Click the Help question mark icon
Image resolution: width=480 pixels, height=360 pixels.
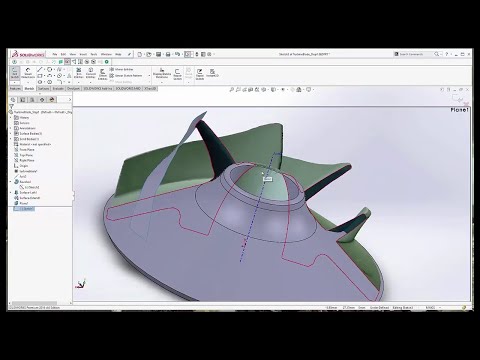click(x=447, y=54)
